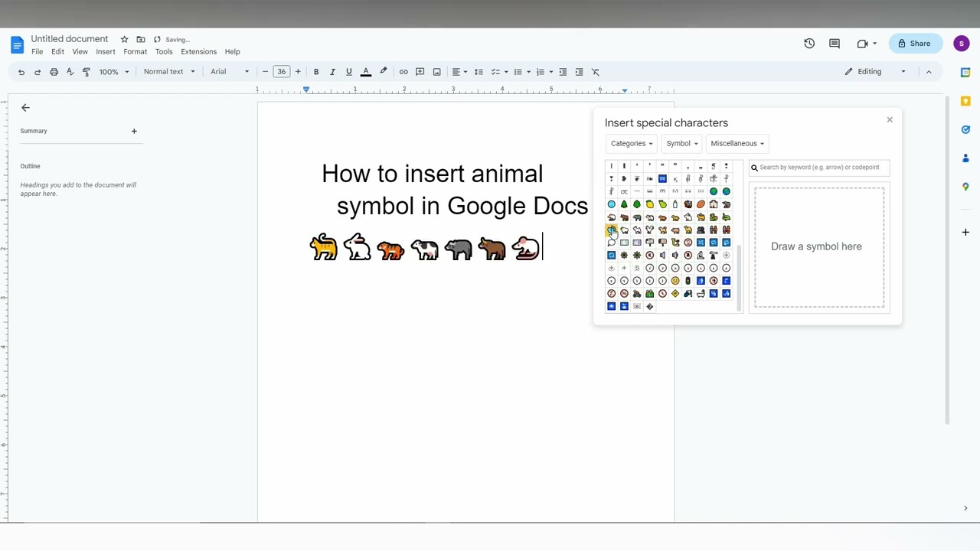The width and height of the screenshot is (980, 551).
Task: Open Google Calendar in side panel
Action: pyautogui.click(x=965, y=72)
